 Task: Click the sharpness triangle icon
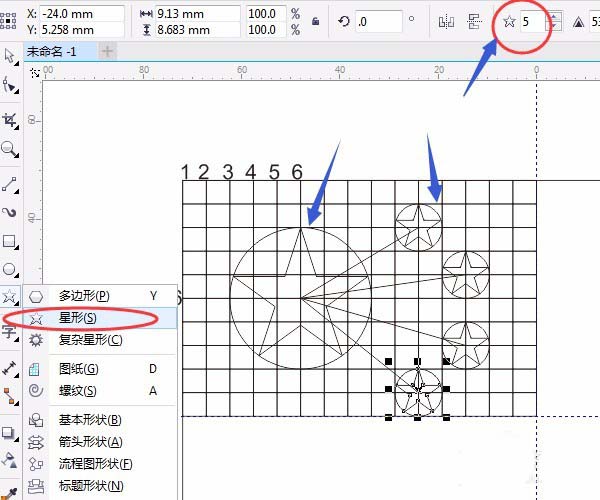[x=579, y=23]
